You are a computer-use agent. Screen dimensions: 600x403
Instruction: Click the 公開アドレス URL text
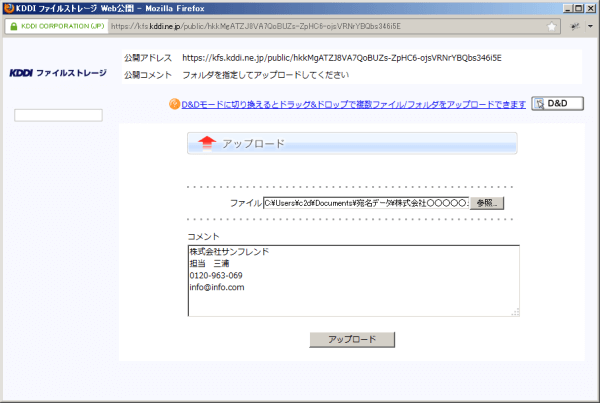coord(341,59)
